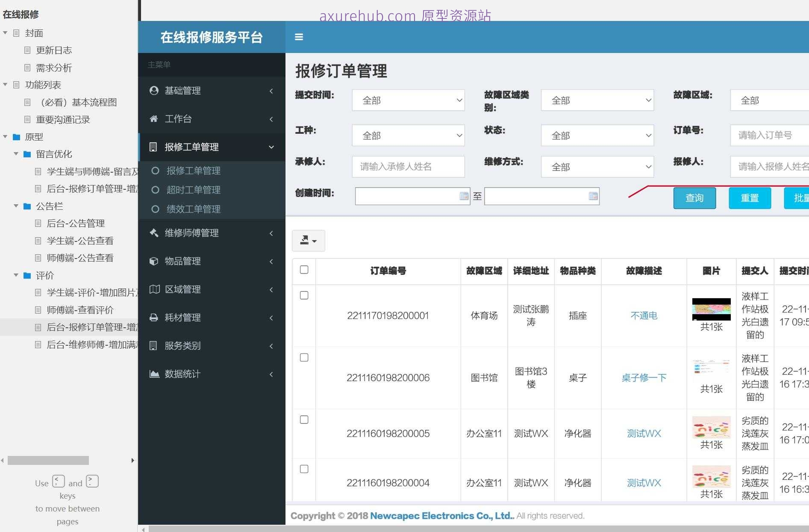This screenshot has height=532, width=809.
Task: Select the 区域管理 map icon entry
Action: (182, 289)
